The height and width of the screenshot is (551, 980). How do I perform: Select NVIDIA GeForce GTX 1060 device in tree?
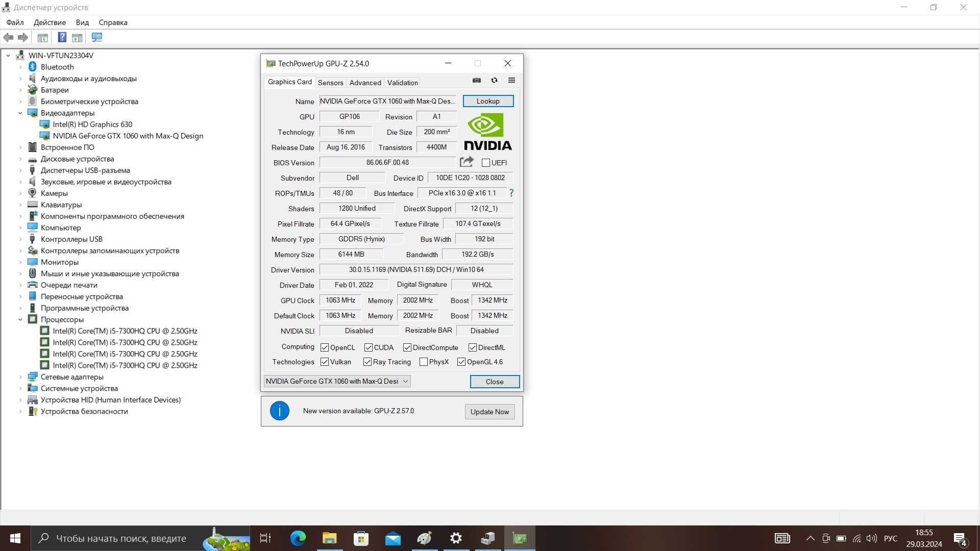click(128, 136)
